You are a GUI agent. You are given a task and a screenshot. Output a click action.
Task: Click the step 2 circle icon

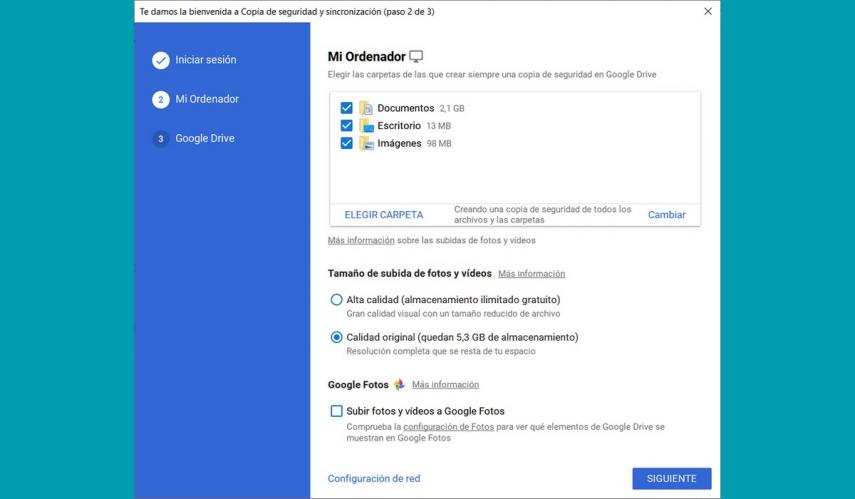coord(161,99)
